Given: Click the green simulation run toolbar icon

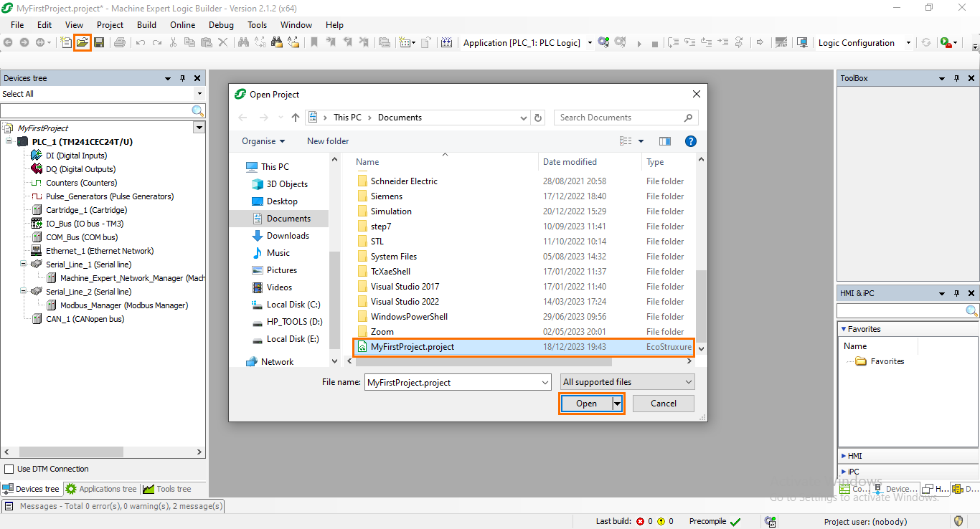Looking at the screenshot, I should tap(946, 42).
